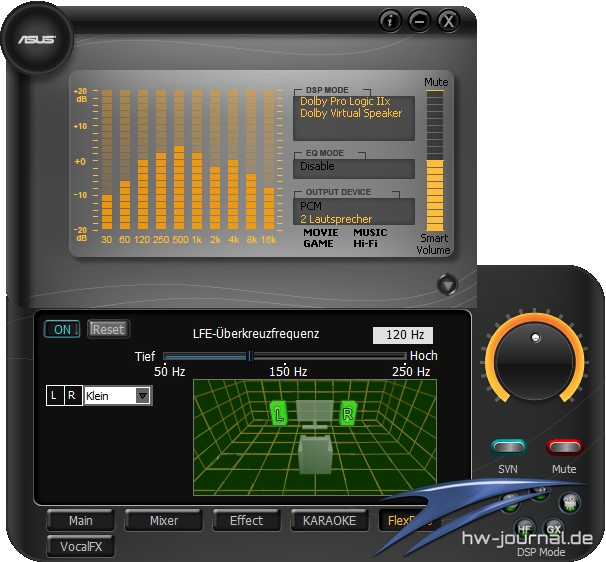The image size is (606, 562).
Task: Enable the Movie DSP mode camera icon
Action: pos(570,502)
